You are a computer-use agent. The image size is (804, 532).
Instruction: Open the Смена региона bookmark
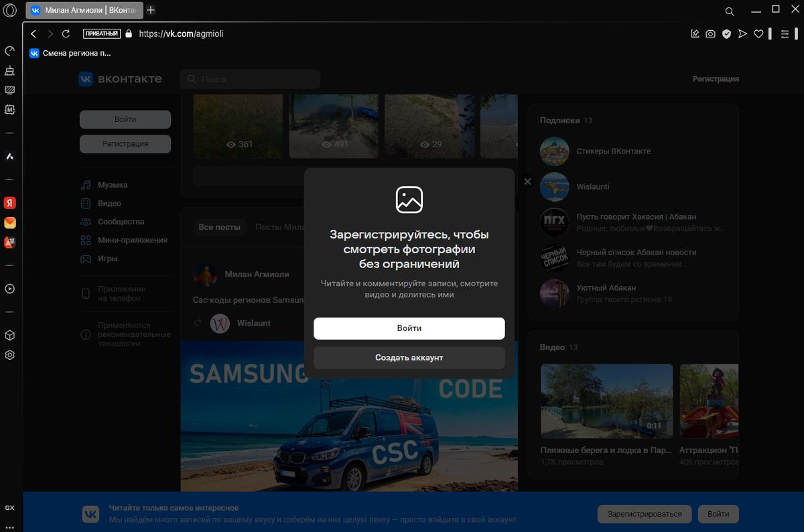click(x=70, y=54)
